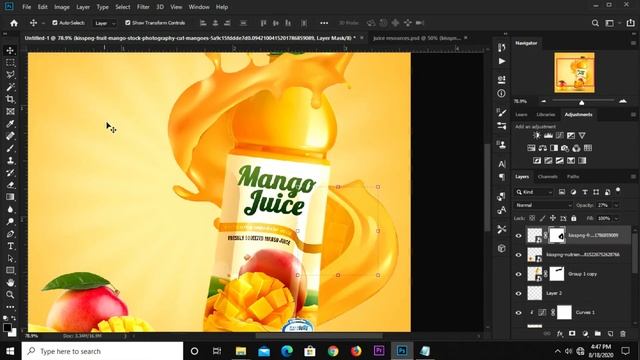Viewport: 640px width, 360px height.
Task: Click the Navigator zoom-in mountains icon
Action: 623,101
